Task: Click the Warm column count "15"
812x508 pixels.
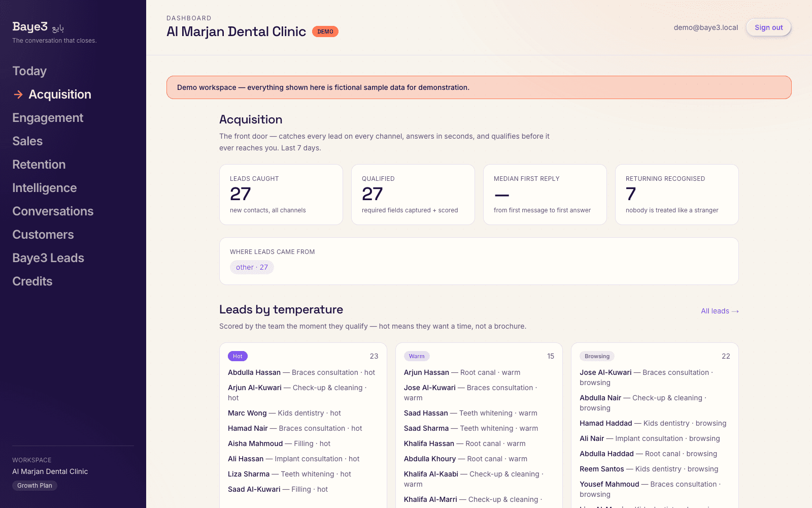Action: pos(551,356)
